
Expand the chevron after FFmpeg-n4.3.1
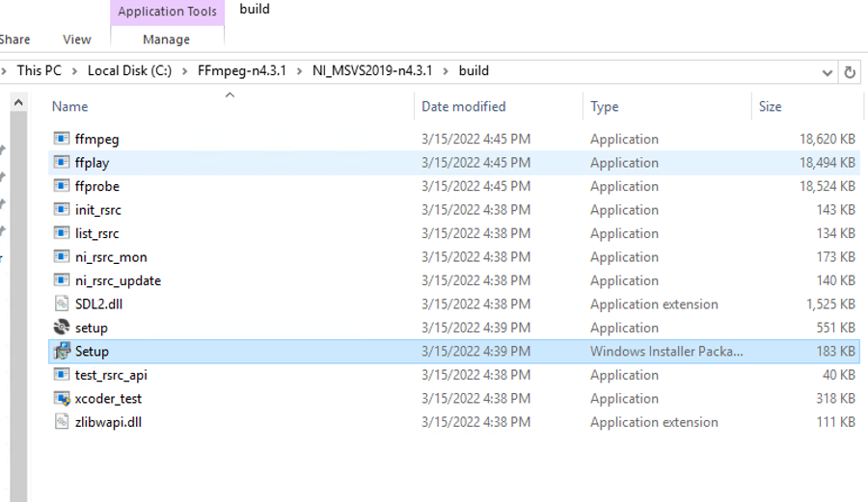[300, 71]
